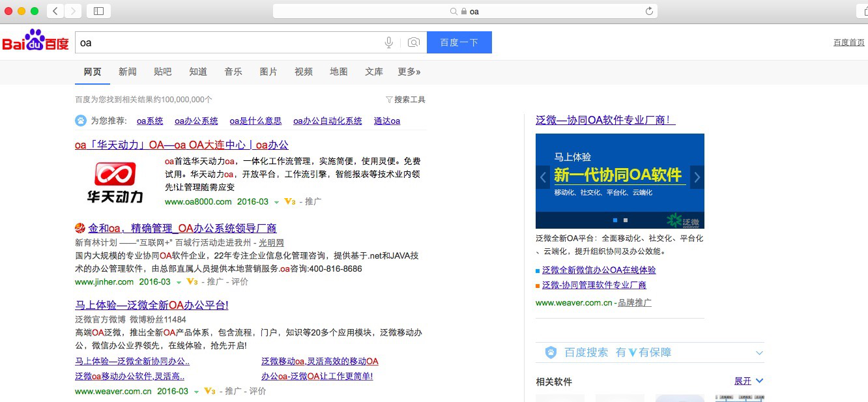This screenshot has height=402, width=868.
Task: Click the 百度一下 search button
Action: pyautogui.click(x=459, y=42)
